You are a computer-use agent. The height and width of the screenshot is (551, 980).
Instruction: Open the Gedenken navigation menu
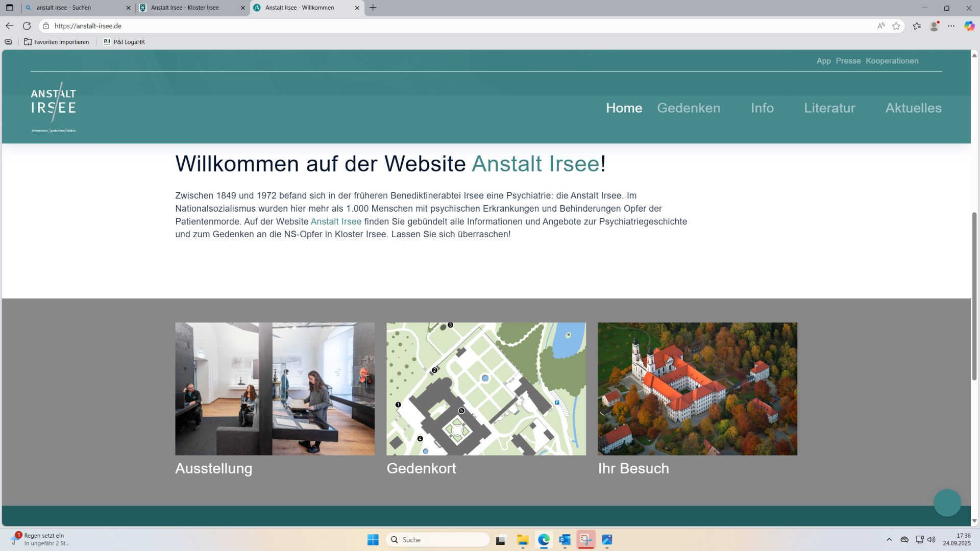click(689, 108)
